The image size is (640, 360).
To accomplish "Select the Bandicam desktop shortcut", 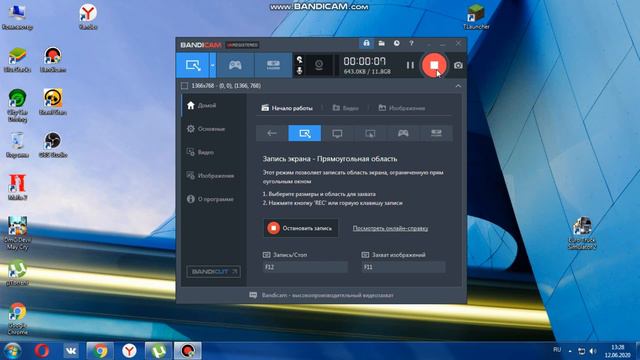I will [53, 60].
